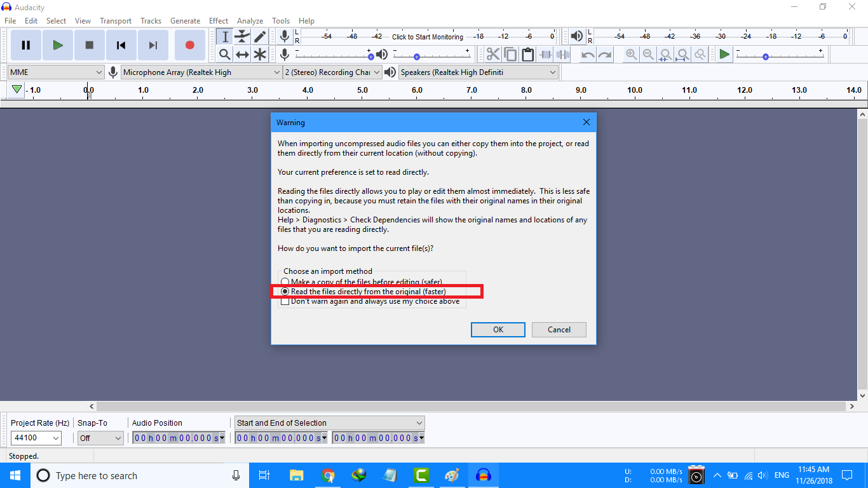Open the MME audio host dropdown
Viewport: 868px width, 488px height.
pos(56,72)
